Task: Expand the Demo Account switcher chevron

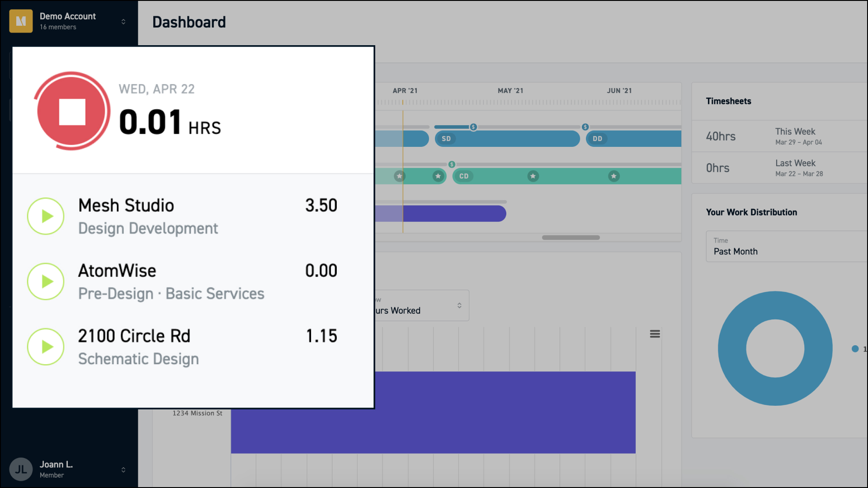Action: (123, 21)
